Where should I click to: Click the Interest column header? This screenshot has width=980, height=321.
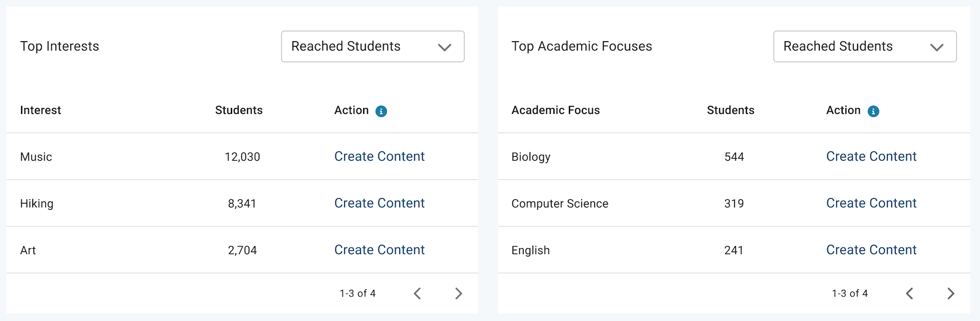pos(41,110)
